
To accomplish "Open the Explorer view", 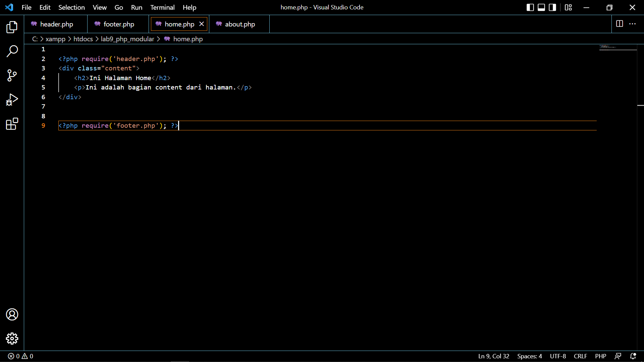I will coord(12,27).
